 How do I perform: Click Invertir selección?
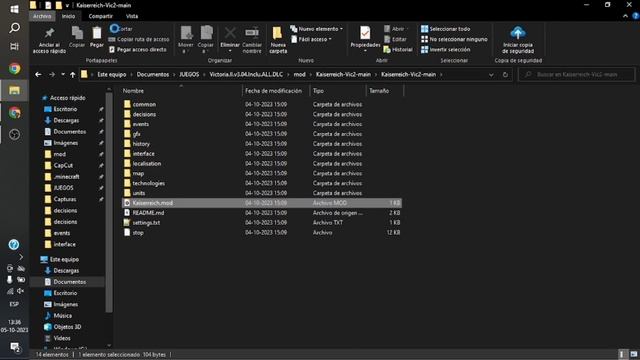pos(445,49)
